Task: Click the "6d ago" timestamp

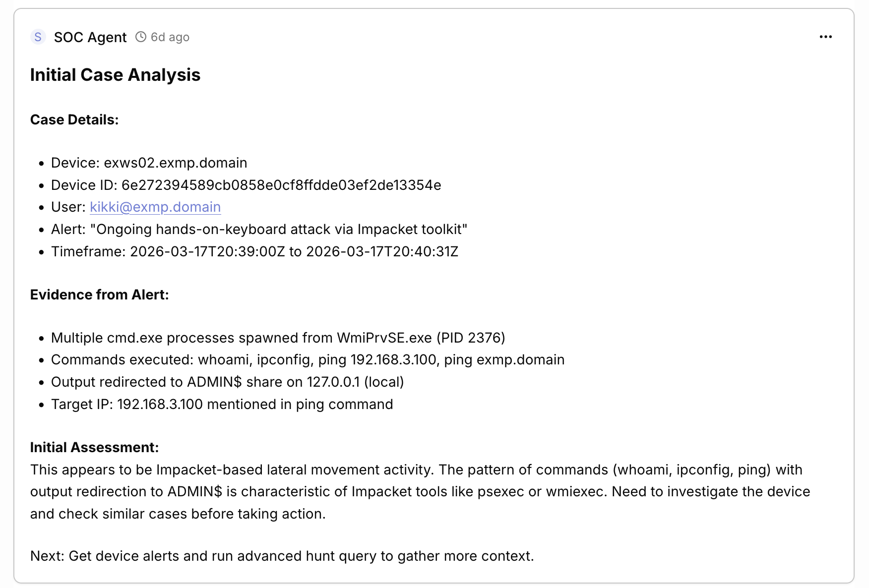Action: [170, 37]
